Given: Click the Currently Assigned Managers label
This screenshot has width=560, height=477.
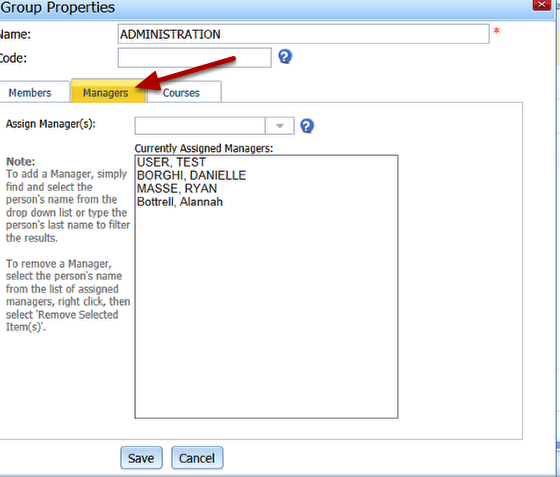Looking at the screenshot, I should (x=204, y=148).
